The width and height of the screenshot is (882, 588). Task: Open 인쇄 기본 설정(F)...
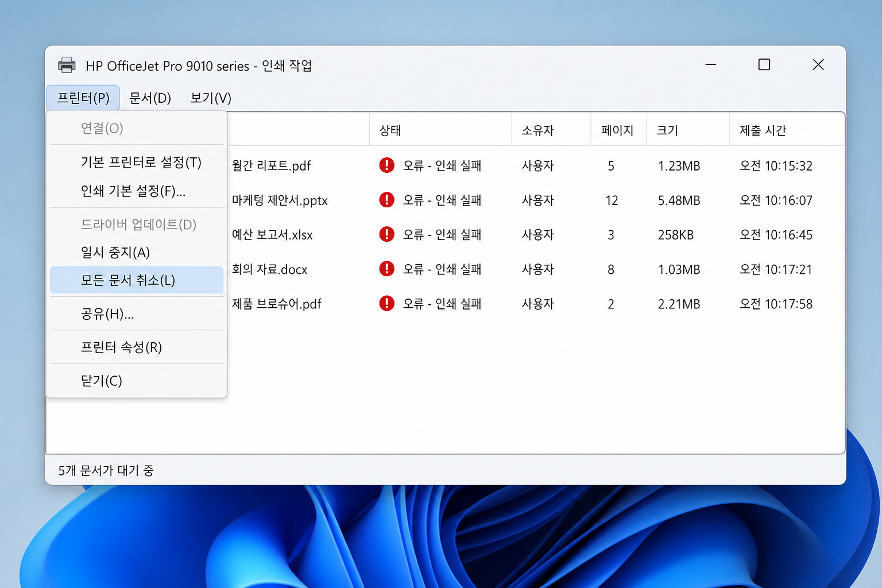(x=137, y=190)
